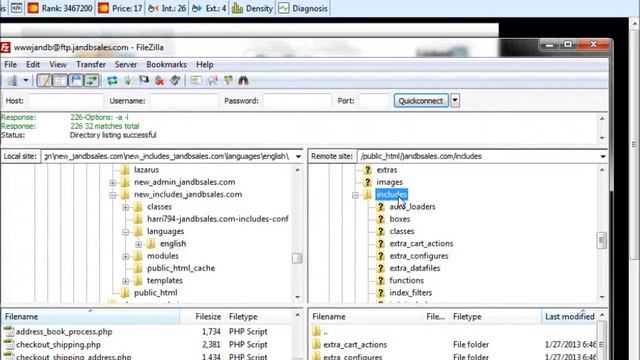Open the Edit menu
Screen dimensions: 640x360
[33, 64]
